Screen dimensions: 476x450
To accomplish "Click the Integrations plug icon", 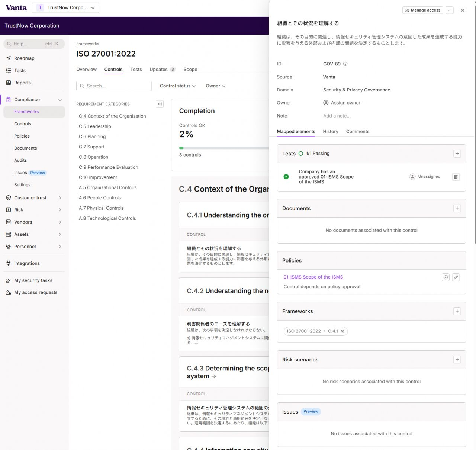I will [9, 263].
